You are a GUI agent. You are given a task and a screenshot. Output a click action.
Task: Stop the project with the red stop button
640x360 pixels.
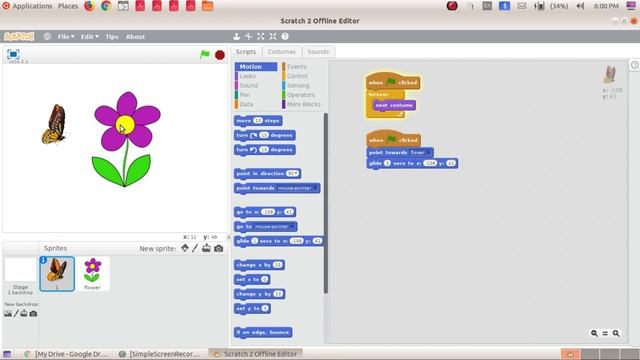(x=220, y=55)
